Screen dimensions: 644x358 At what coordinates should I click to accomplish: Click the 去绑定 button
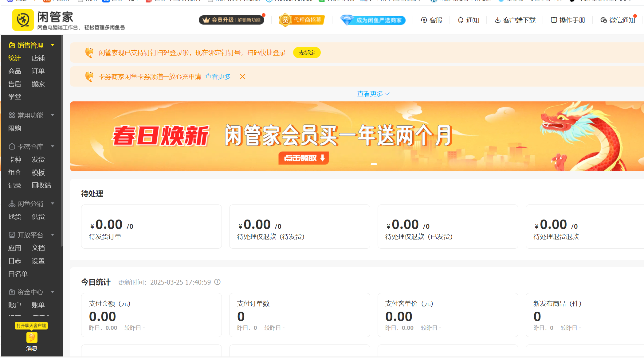pyautogui.click(x=307, y=53)
